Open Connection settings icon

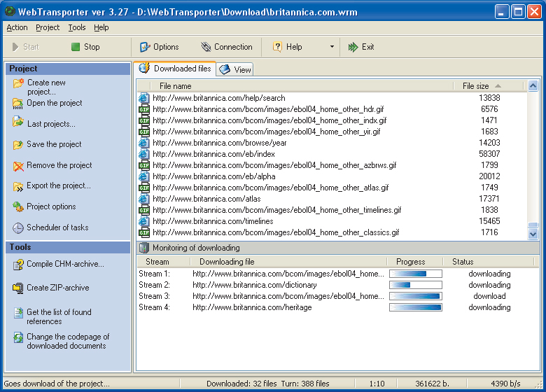pyautogui.click(x=206, y=47)
